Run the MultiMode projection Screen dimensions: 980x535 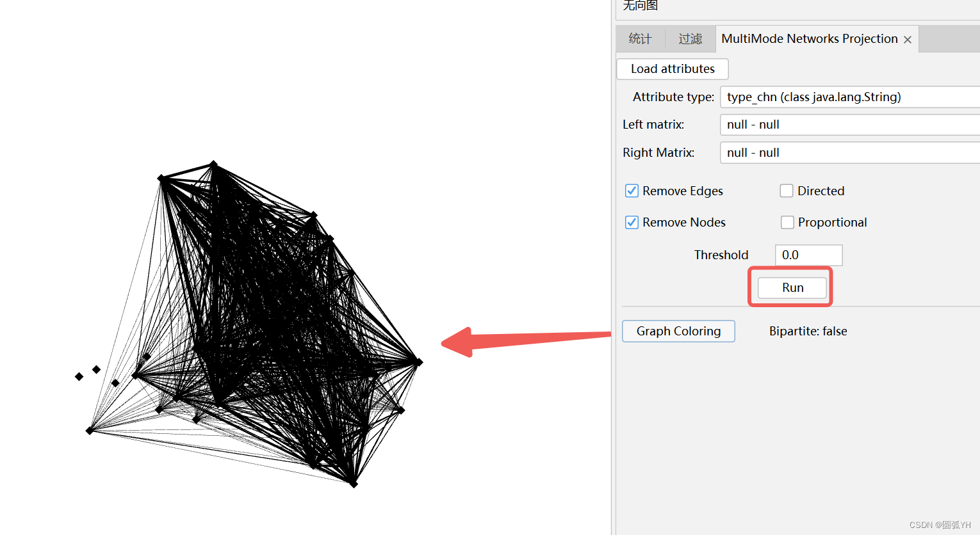point(792,287)
